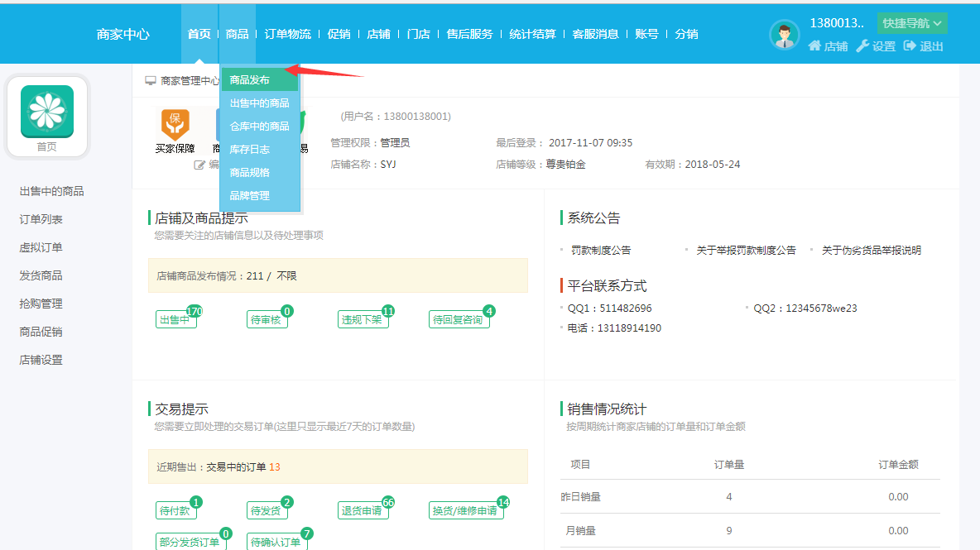The image size is (980, 550).
Task: Click the user avatar icon in header
Action: pos(784,35)
